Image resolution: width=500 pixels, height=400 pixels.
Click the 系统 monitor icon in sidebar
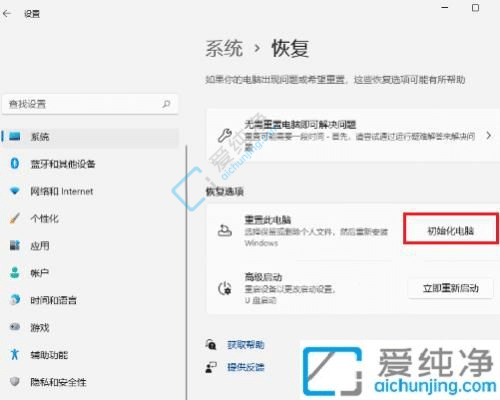coord(15,136)
